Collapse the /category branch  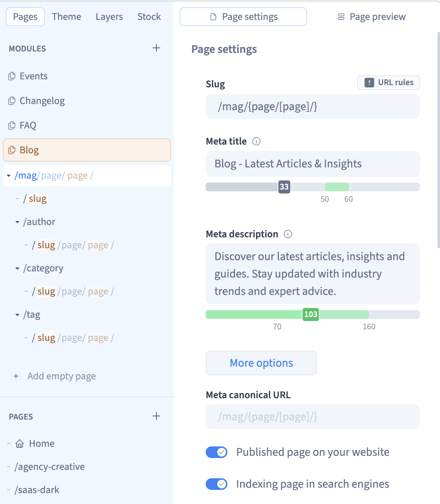click(x=17, y=268)
